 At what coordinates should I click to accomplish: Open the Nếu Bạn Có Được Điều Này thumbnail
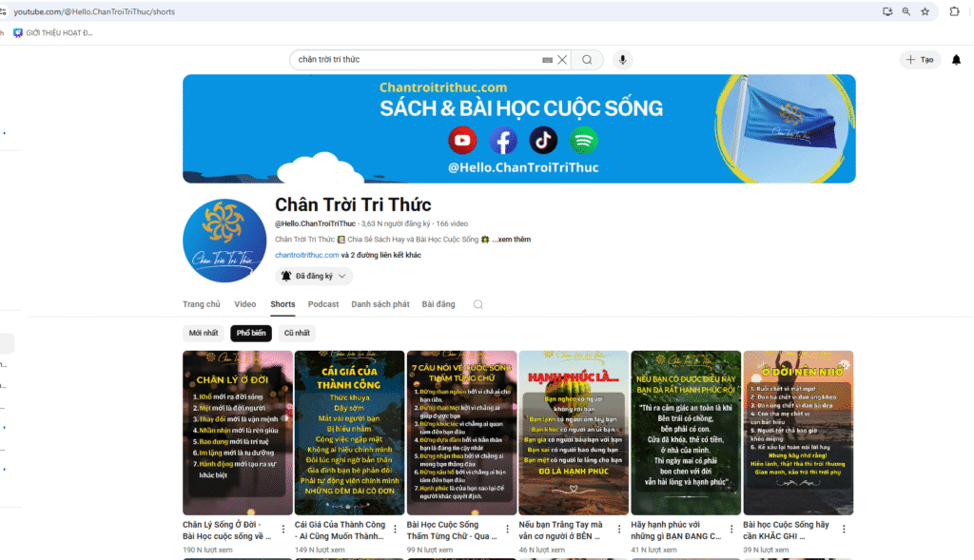coord(686,433)
